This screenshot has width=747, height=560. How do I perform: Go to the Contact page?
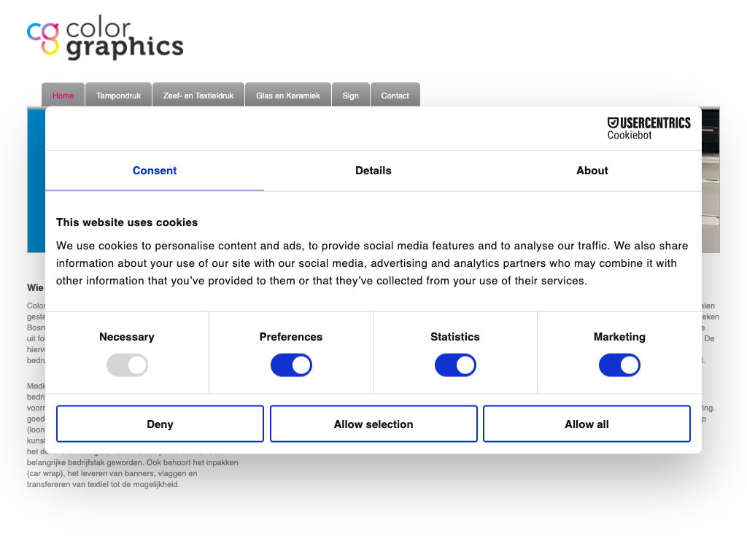click(x=395, y=95)
